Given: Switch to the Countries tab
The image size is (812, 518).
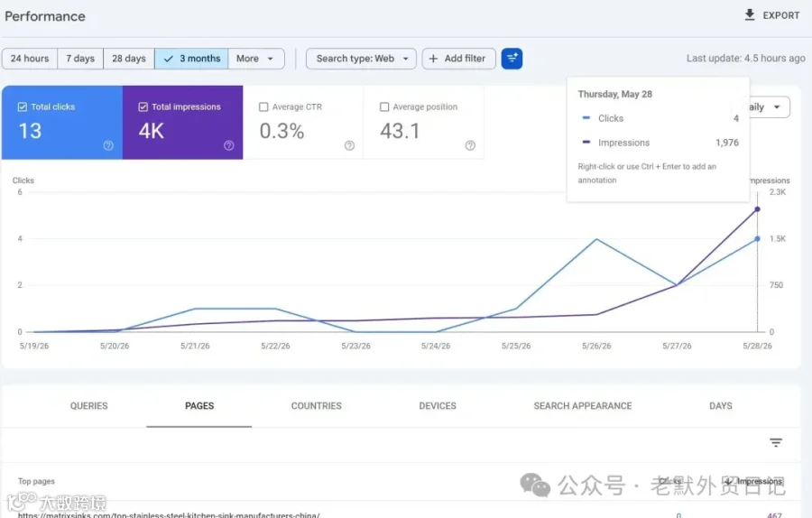Looking at the screenshot, I should tap(317, 405).
